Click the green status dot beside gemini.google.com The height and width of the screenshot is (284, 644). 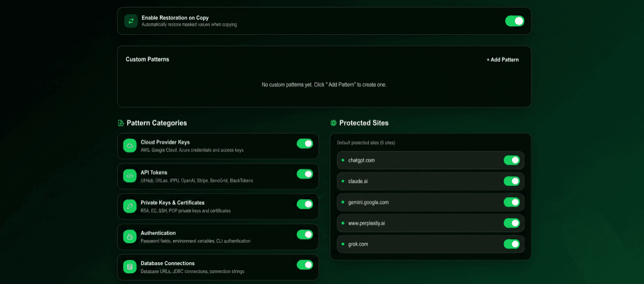click(343, 202)
